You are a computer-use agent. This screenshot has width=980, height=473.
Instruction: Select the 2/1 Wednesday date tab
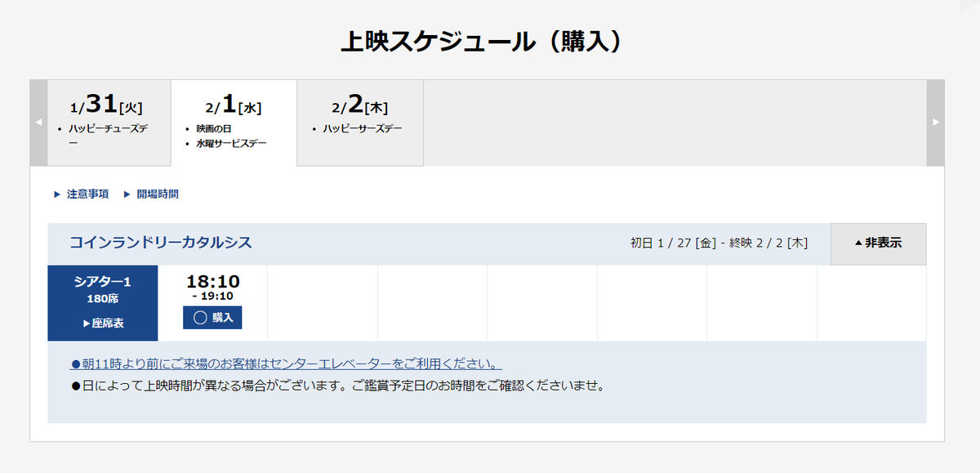tap(234, 123)
